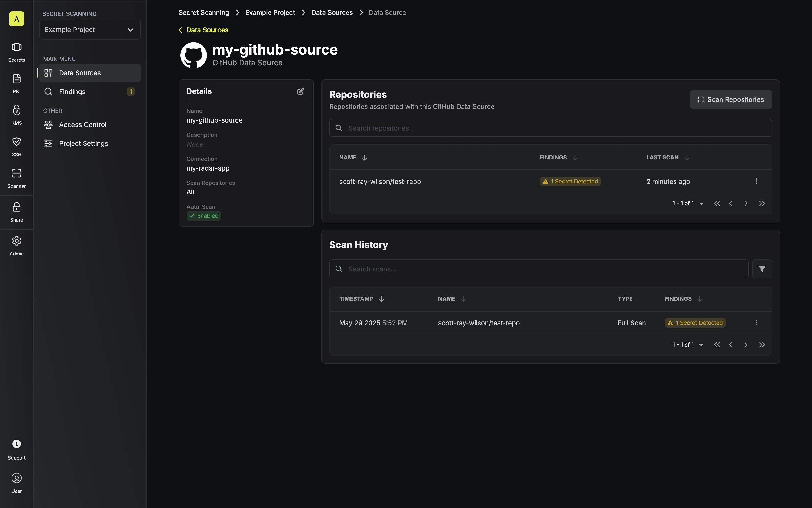
Task: Open Findings in main menu
Action: [90, 92]
